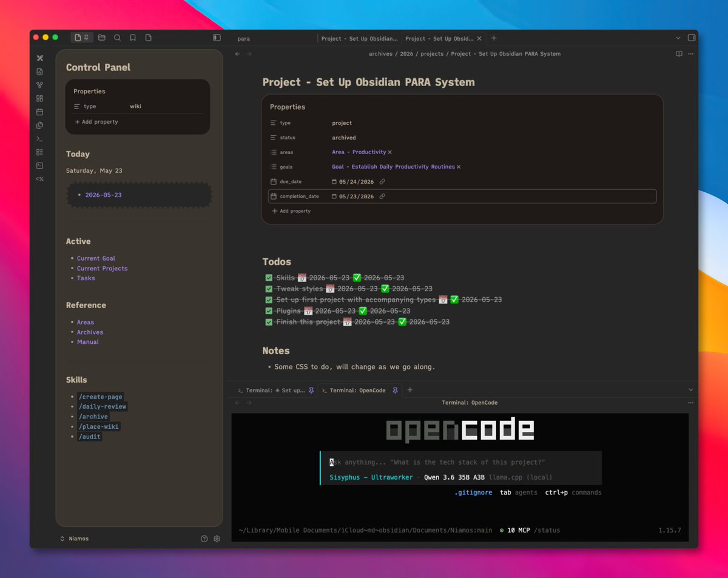Navigate back in the note pane

coord(237,54)
